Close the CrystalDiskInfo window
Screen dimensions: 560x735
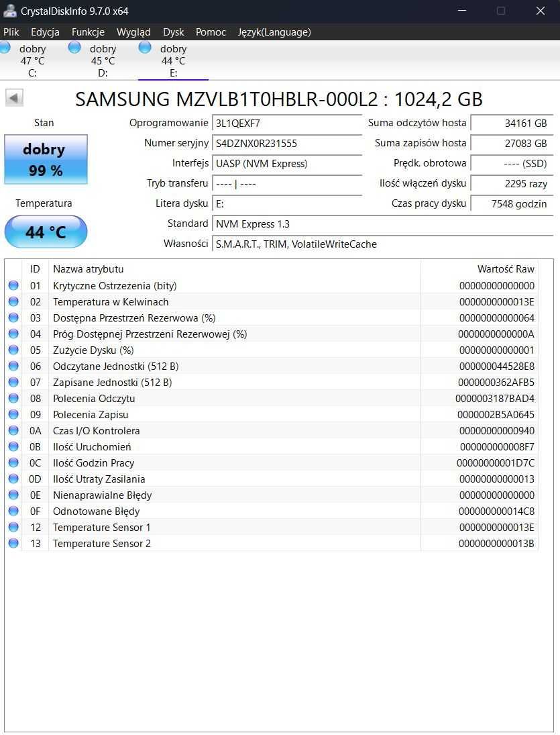click(x=541, y=10)
